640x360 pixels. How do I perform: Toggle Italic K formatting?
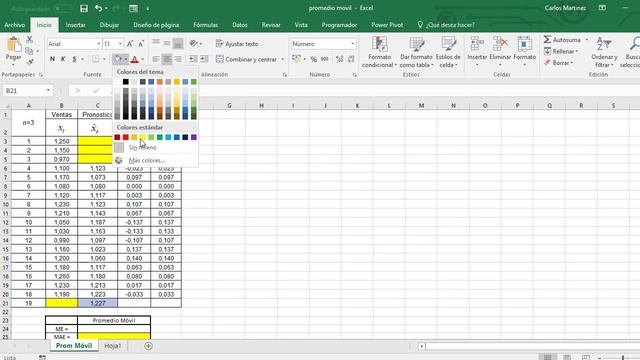63,60
